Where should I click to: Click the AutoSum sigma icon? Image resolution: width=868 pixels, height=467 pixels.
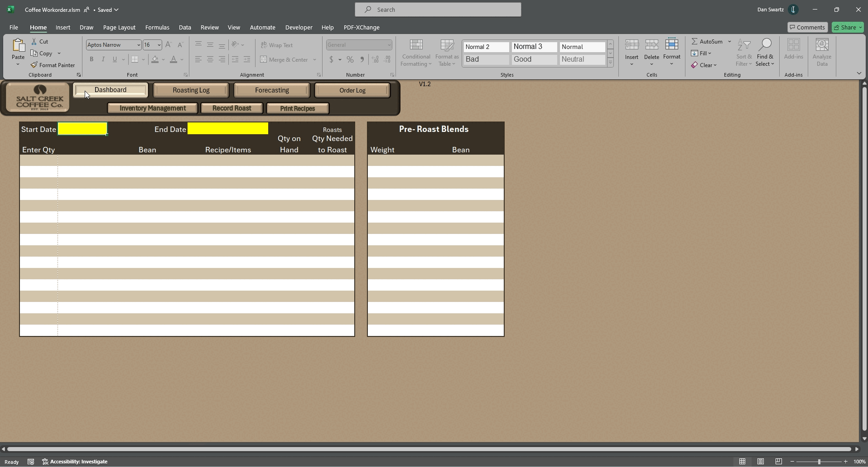[694, 41]
